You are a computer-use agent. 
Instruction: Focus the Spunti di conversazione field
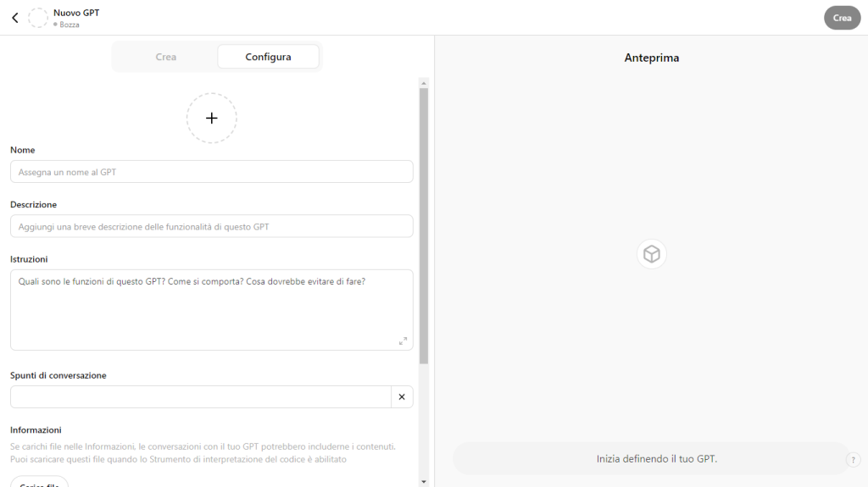click(x=200, y=396)
